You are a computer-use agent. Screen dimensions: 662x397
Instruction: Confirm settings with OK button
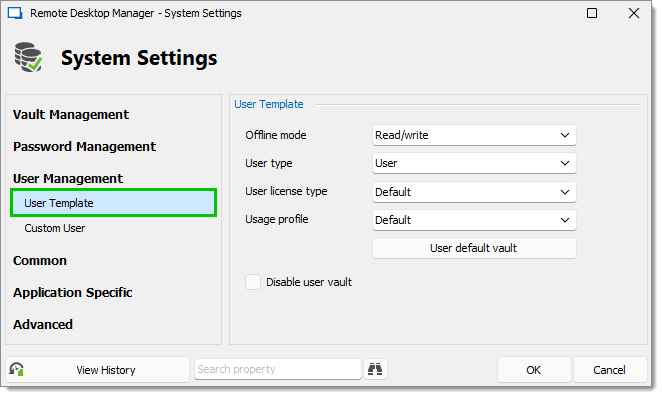click(x=534, y=370)
